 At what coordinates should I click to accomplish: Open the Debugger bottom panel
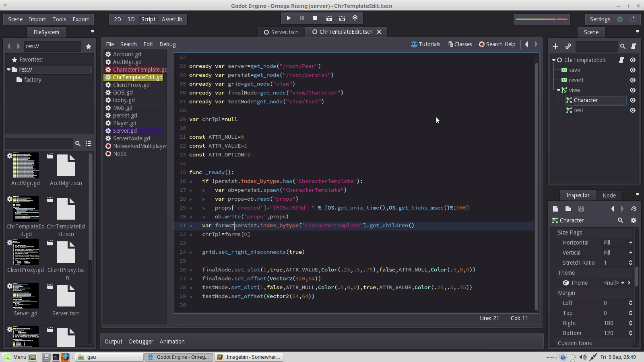click(x=141, y=341)
